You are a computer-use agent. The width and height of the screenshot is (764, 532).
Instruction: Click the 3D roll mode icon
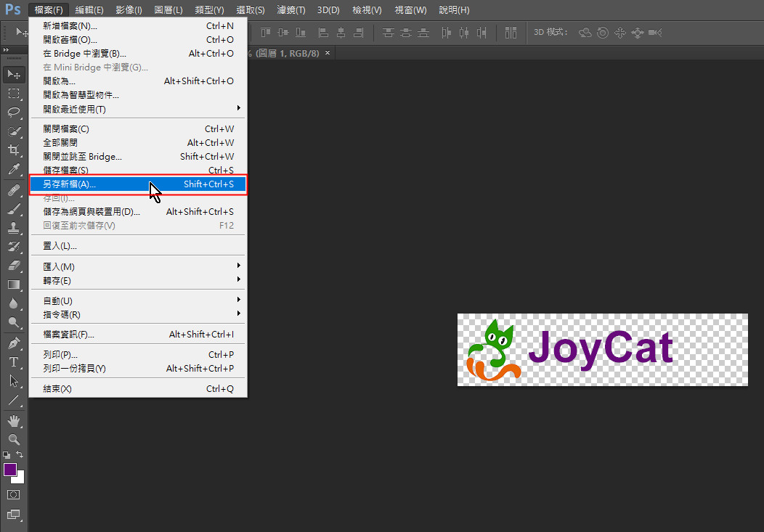603,33
